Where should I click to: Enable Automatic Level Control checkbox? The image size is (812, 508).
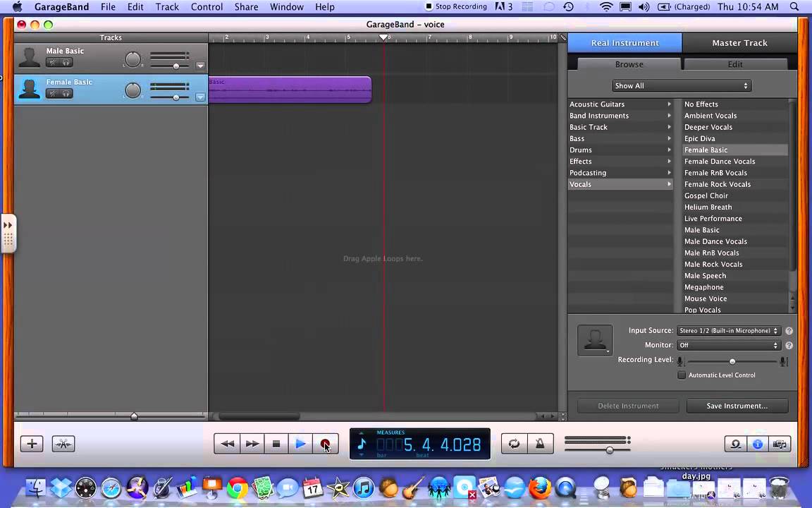[682, 375]
